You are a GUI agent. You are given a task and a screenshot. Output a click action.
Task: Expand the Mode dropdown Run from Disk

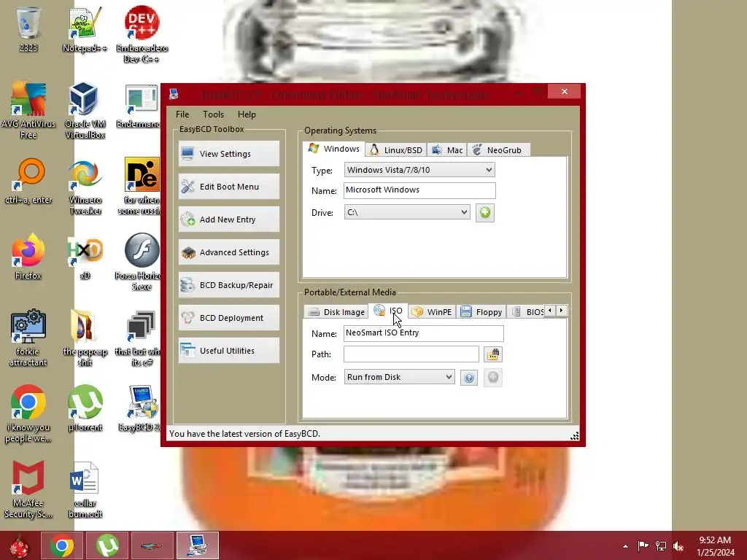[x=399, y=377]
